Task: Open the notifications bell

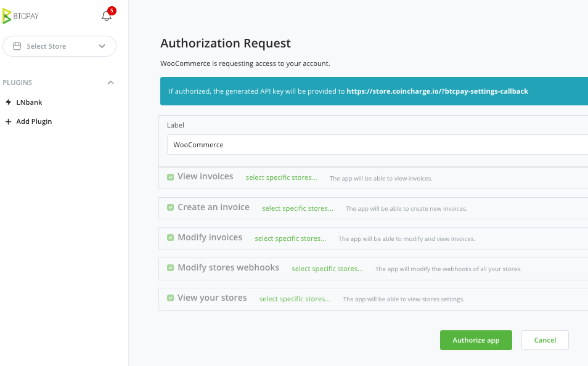Action: tap(107, 16)
